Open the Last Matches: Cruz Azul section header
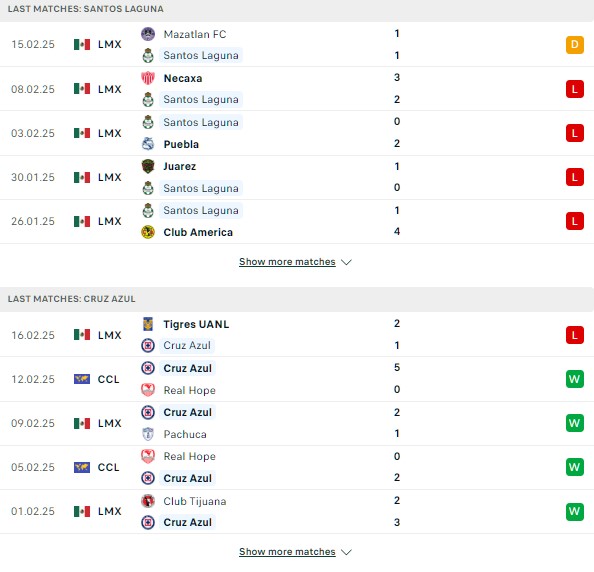The width and height of the screenshot is (594, 572). tap(297, 299)
